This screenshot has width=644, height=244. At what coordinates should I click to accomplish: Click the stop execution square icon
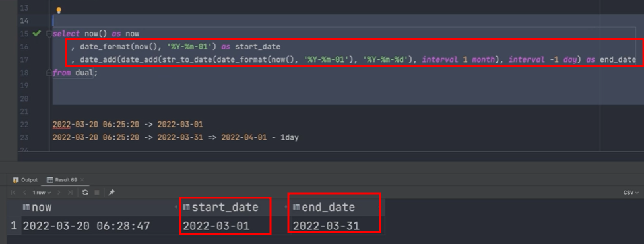(97, 193)
